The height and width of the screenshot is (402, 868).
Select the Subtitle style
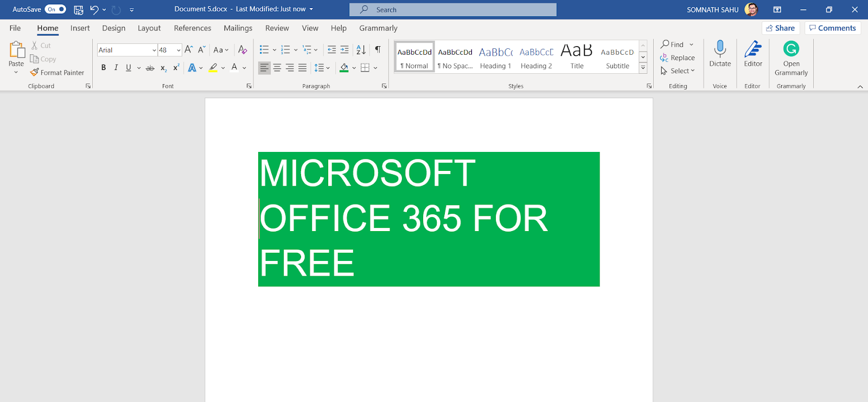(x=617, y=57)
